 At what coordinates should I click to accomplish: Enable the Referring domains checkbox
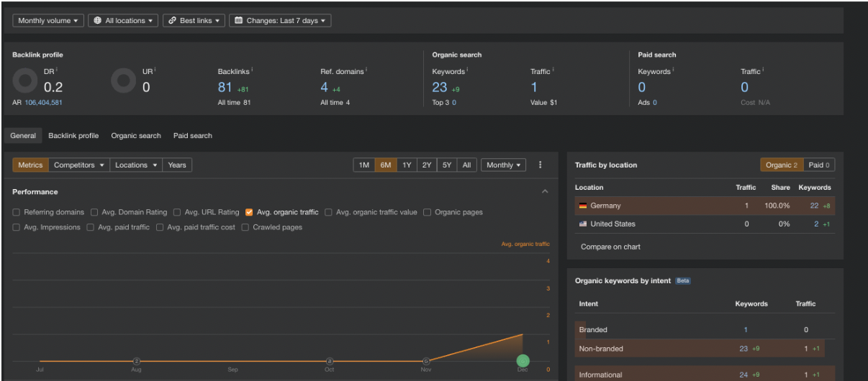pos(17,213)
